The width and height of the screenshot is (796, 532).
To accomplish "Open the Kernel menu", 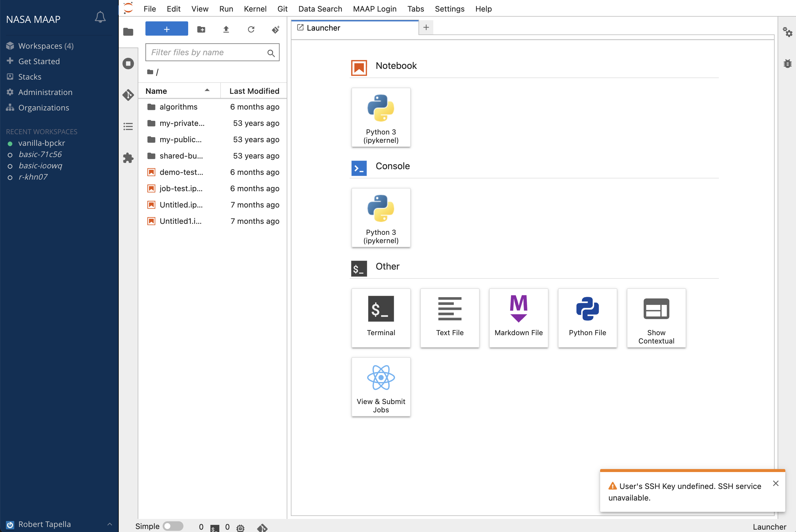I will pos(255,9).
